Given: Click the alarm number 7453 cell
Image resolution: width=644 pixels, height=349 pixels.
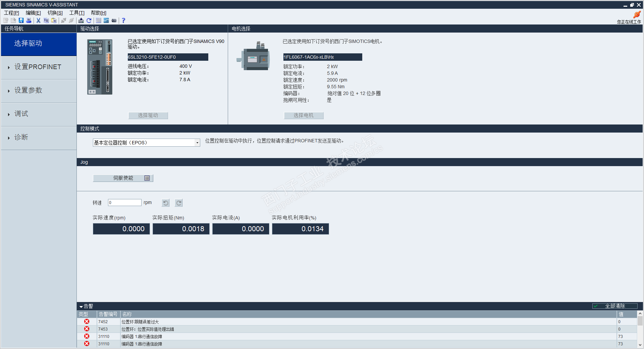Looking at the screenshot, I should point(108,329).
